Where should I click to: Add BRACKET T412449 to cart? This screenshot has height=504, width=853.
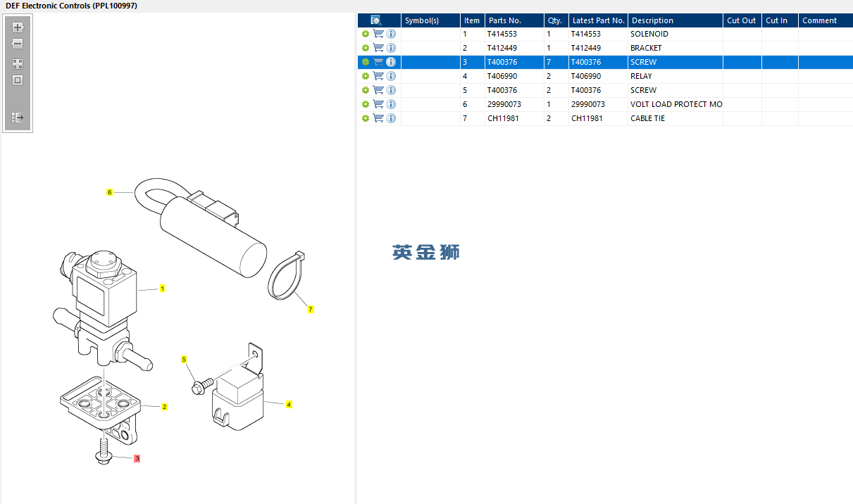(x=378, y=48)
